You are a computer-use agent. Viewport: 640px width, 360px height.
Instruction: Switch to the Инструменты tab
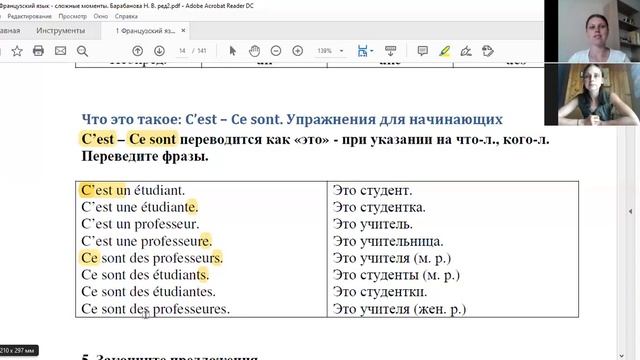point(61,31)
